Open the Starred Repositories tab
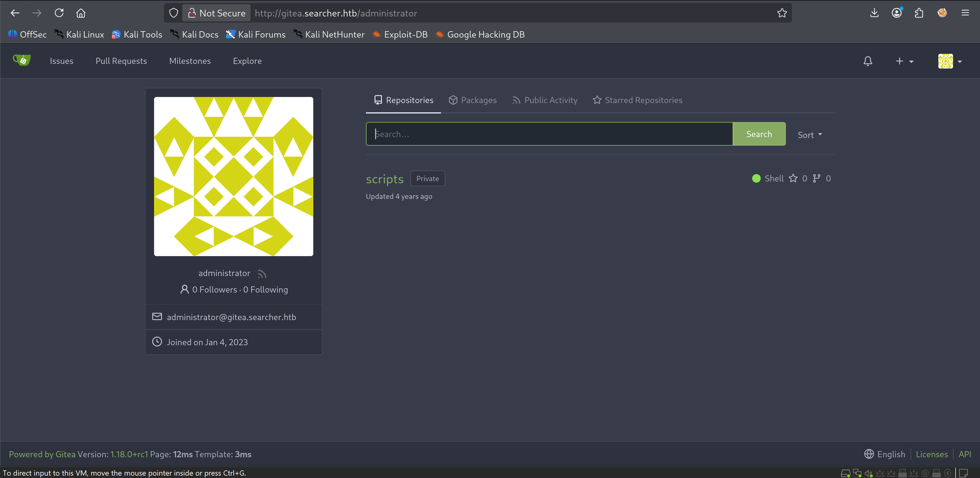This screenshot has height=478, width=980. [x=637, y=100]
